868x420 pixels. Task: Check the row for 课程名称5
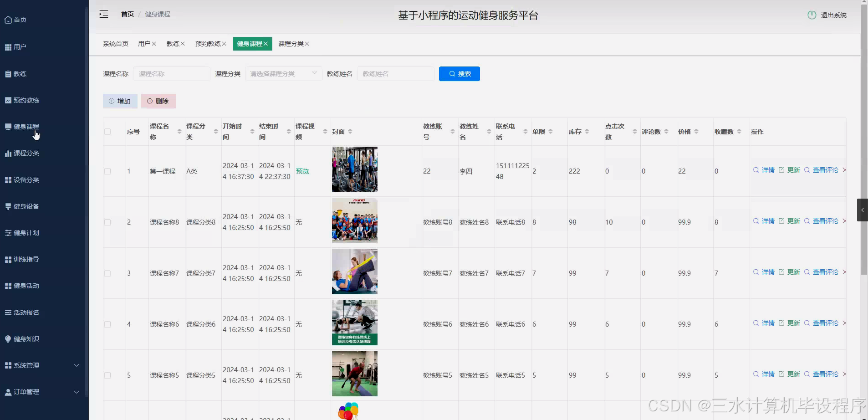pyautogui.click(x=107, y=375)
